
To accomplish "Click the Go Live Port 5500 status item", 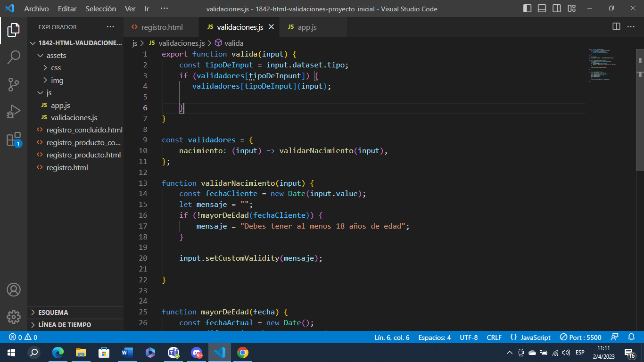I will pos(581,337).
